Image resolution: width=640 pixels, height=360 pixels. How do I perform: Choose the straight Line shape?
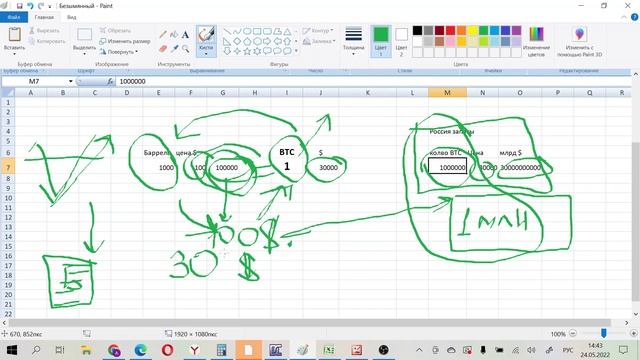pyautogui.click(x=227, y=31)
